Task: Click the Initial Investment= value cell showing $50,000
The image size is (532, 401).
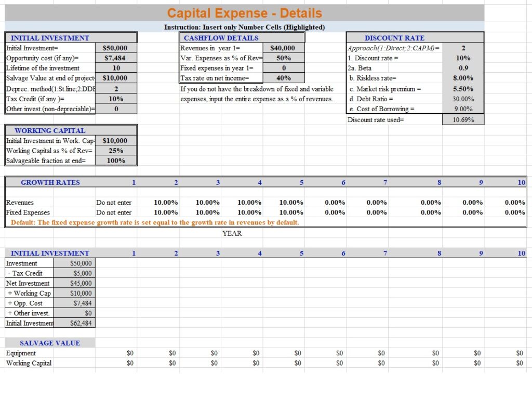Action: pyautogui.click(x=116, y=48)
